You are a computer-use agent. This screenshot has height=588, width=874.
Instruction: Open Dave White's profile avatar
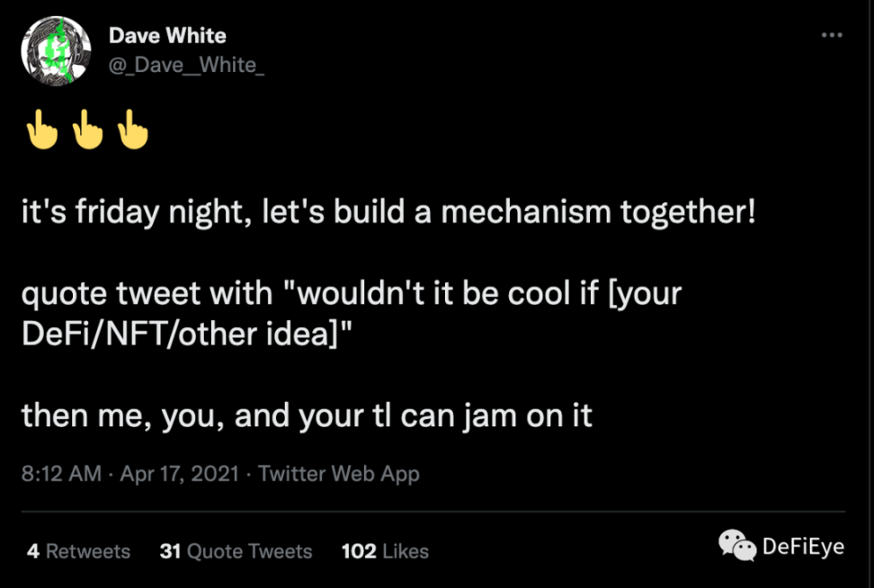pyautogui.click(x=54, y=50)
